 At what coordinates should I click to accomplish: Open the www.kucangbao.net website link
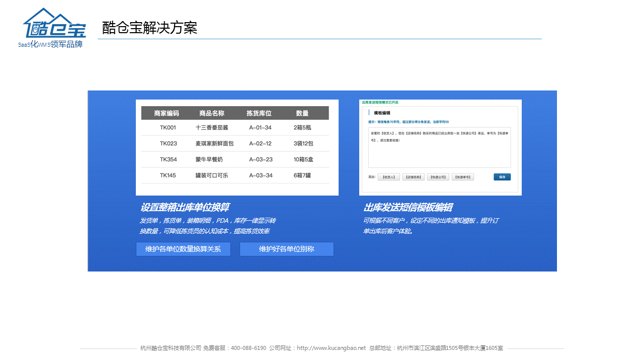pyautogui.click(x=331, y=348)
